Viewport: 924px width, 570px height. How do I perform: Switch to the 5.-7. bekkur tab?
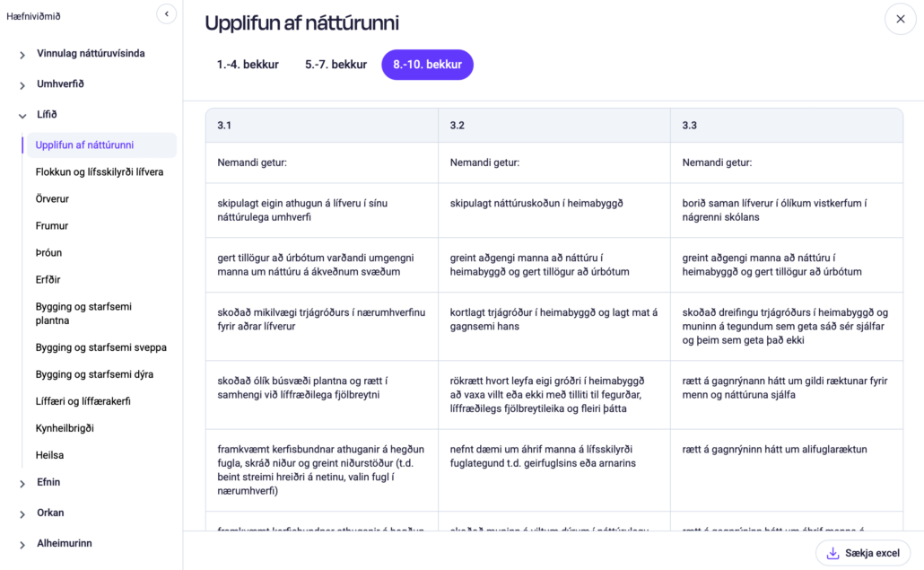pos(336,65)
